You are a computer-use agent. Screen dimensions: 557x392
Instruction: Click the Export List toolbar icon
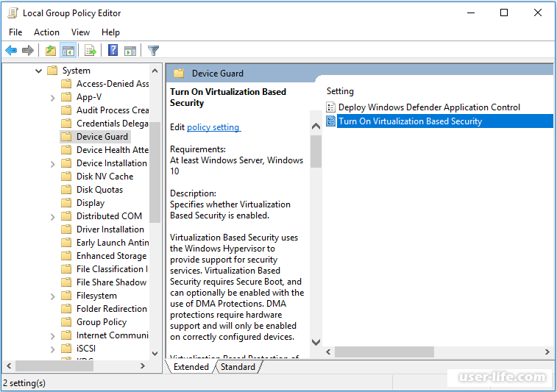coord(91,51)
